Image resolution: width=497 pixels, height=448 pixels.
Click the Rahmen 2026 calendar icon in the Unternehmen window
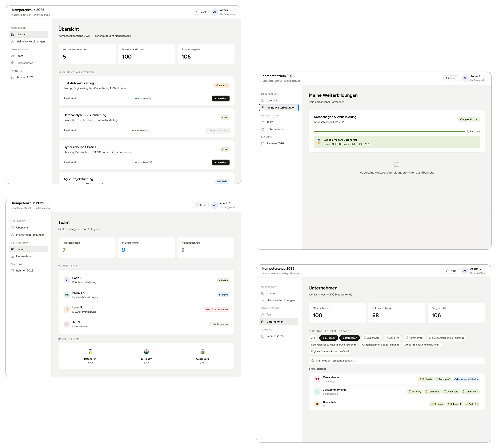pos(263,336)
